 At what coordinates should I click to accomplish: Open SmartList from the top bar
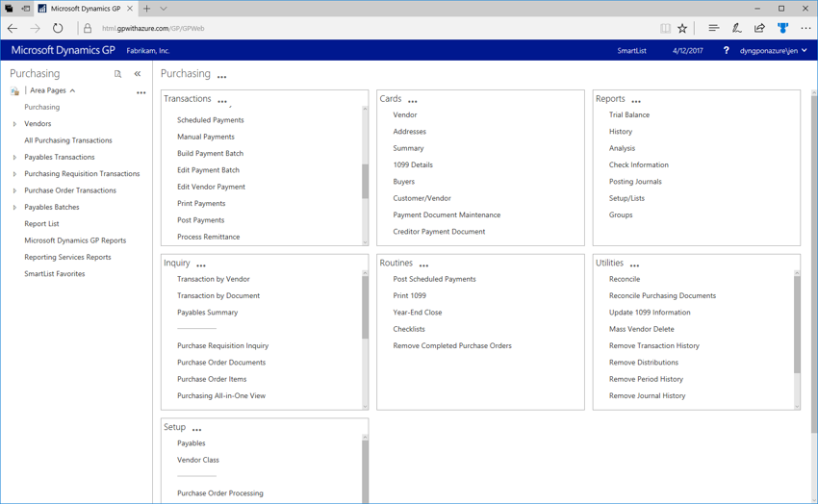pyautogui.click(x=631, y=51)
